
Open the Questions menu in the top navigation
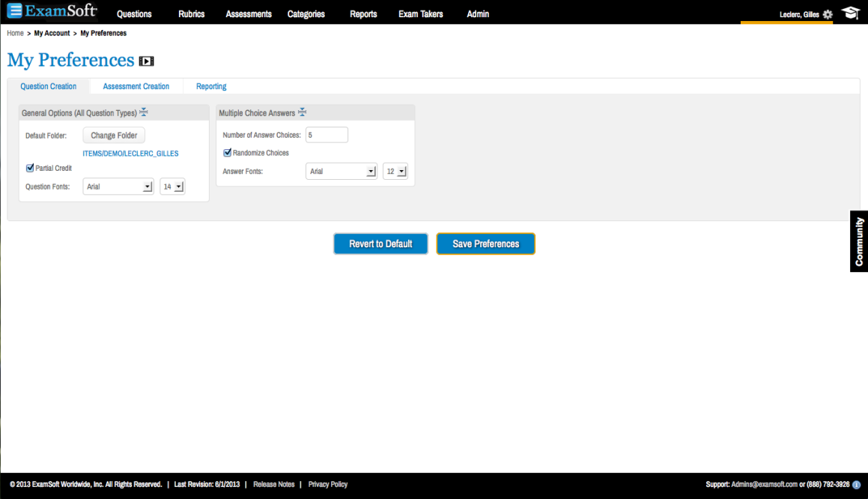click(134, 14)
